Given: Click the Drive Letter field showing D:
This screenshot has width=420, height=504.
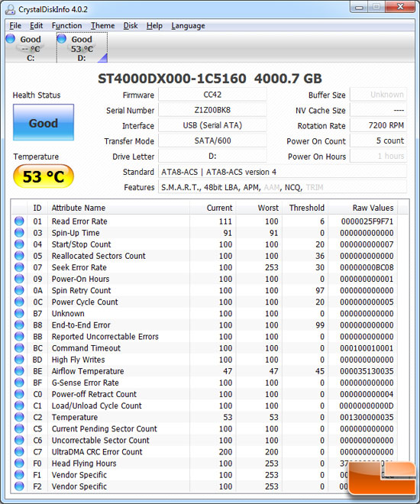Looking at the screenshot, I should click(212, 157).
